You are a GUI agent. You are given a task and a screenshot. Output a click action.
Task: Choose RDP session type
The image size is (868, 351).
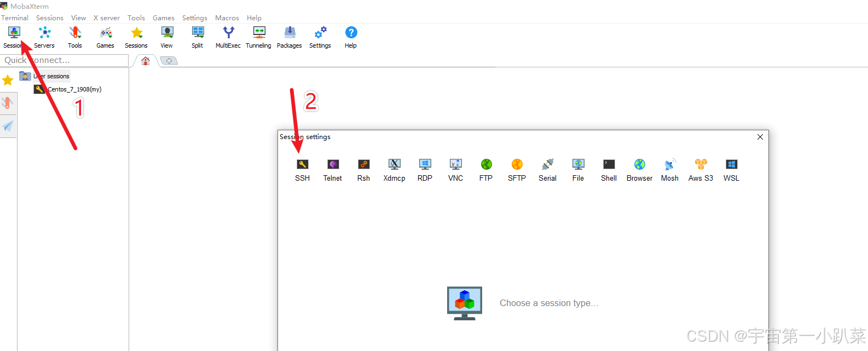(x=425, y=170)
